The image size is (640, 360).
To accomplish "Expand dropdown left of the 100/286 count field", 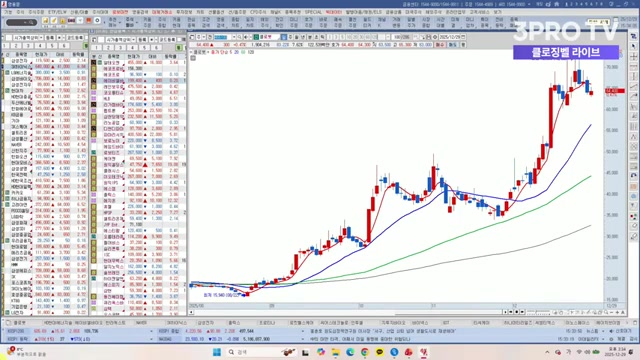I will (387, 37).
